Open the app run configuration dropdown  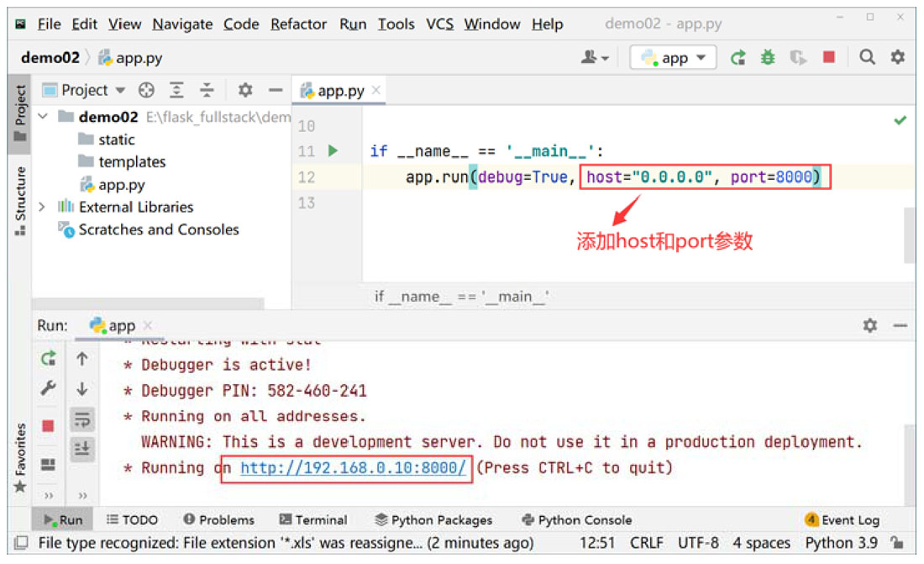674,58
